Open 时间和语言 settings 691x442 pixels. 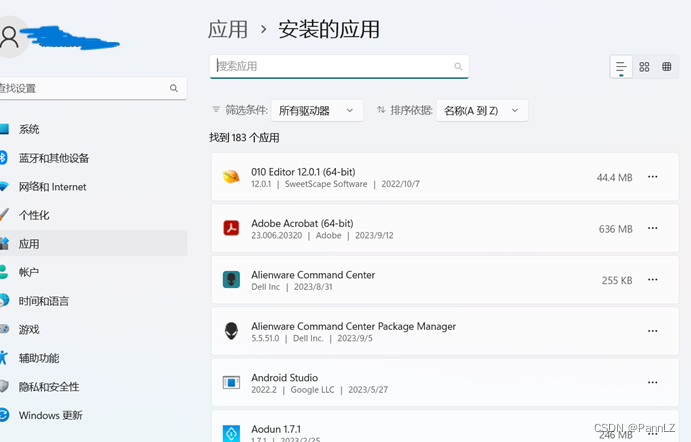[x=93, y=301]
